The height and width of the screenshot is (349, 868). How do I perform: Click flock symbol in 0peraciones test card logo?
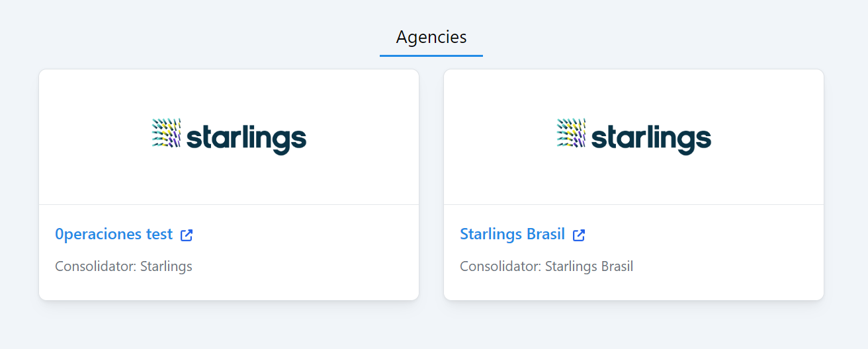pos(166,133)
